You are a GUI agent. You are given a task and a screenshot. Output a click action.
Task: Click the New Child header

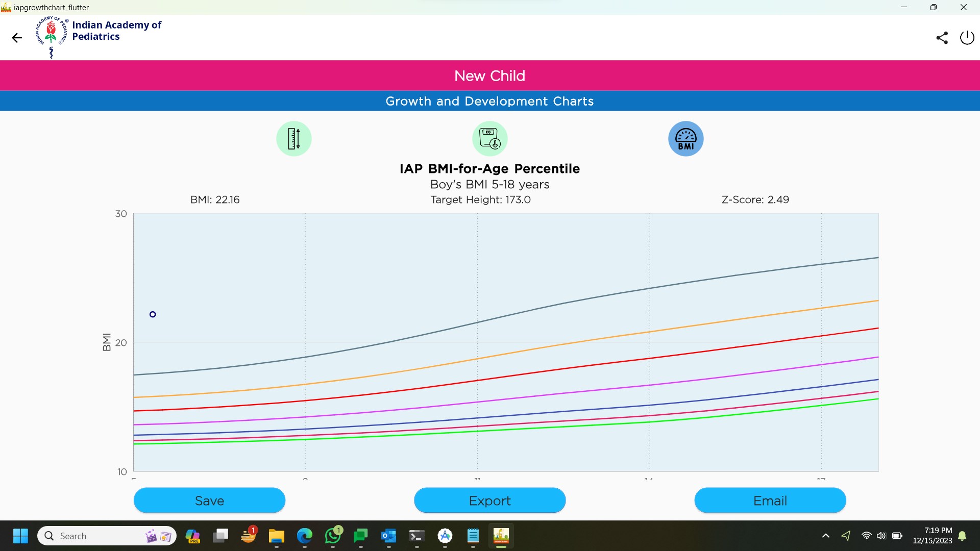[490, 76]
